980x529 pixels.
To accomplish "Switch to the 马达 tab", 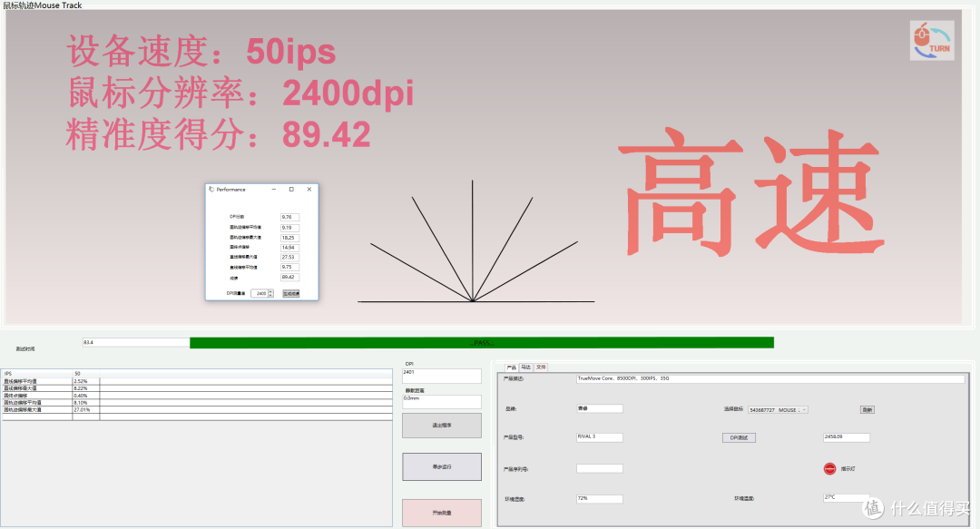I will (x=525, y=367).
